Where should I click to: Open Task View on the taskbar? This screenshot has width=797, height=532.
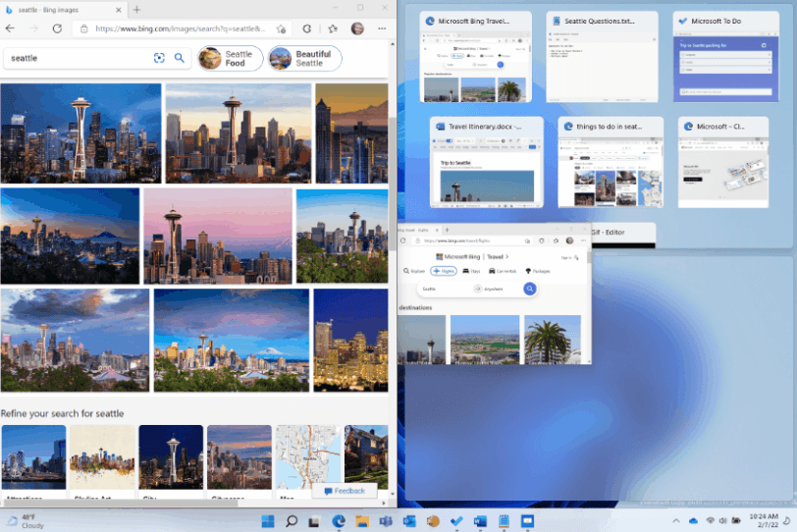pyautogui.click(x=314, y=521)
